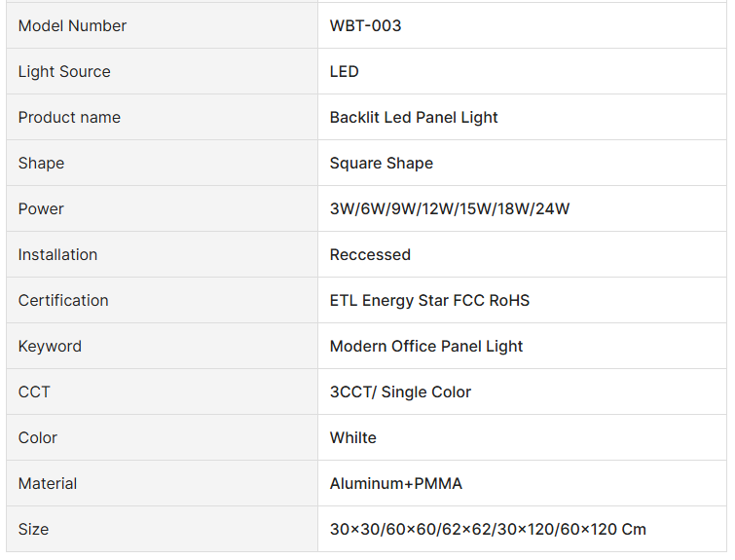Select the Backlit Led Panel Light text
Viewport: 735px width, 560px height.
pos(414,118)
